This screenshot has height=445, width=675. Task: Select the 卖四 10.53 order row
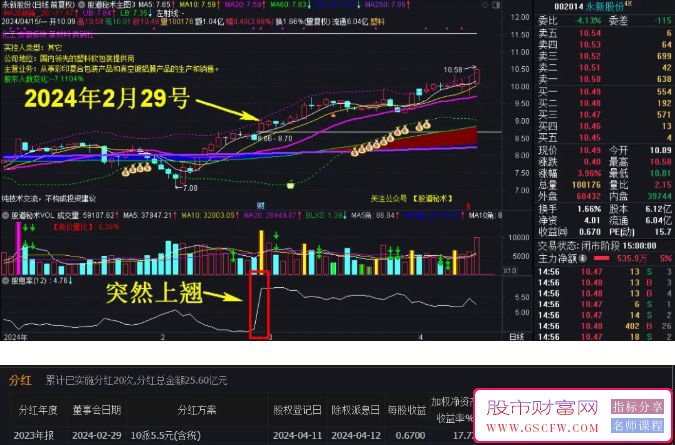point(604,45)
